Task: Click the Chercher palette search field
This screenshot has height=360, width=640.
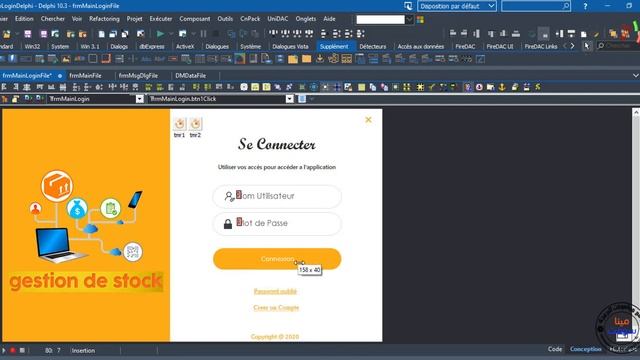Action: pos(618,46)
